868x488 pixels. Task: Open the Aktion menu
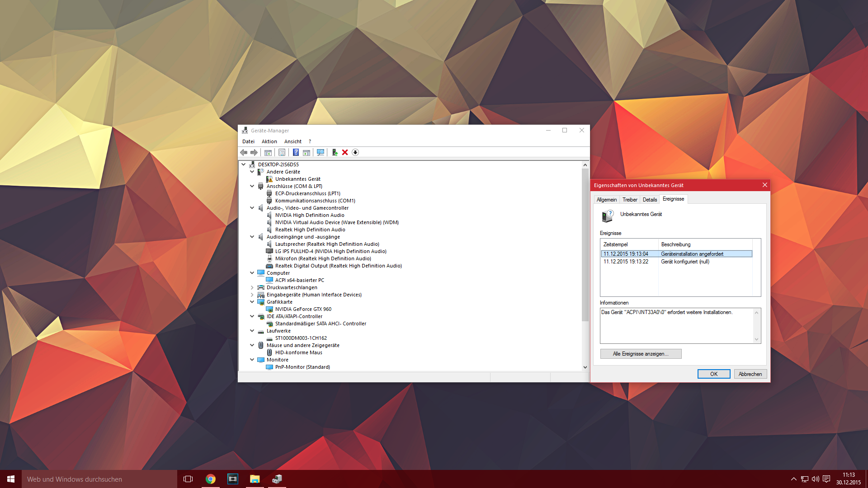(269, 141)
